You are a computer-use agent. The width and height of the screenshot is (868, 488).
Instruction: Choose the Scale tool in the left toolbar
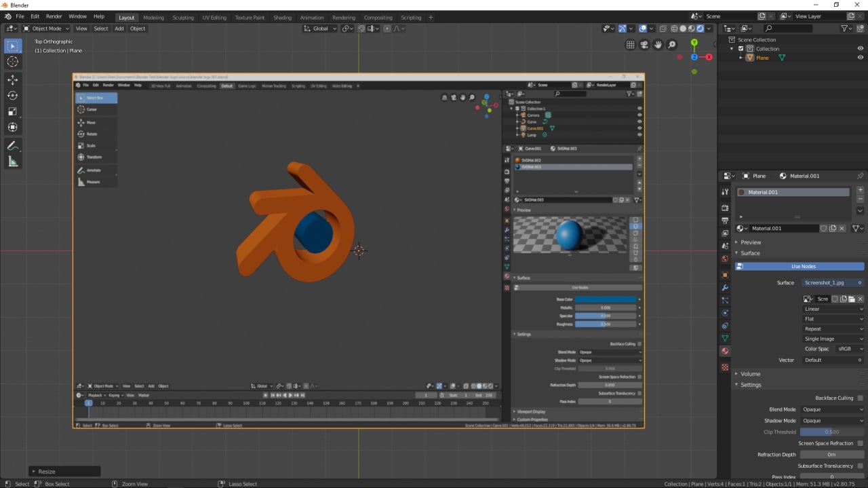[13, 111]
